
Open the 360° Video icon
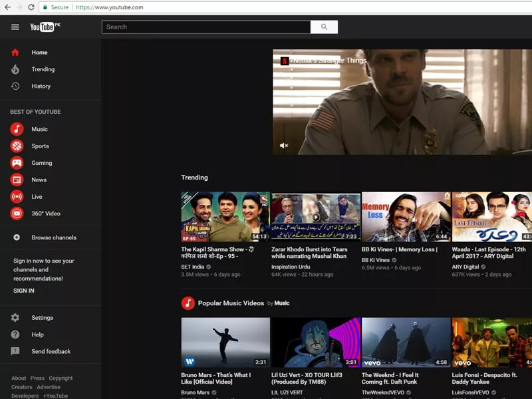(17, 213)
